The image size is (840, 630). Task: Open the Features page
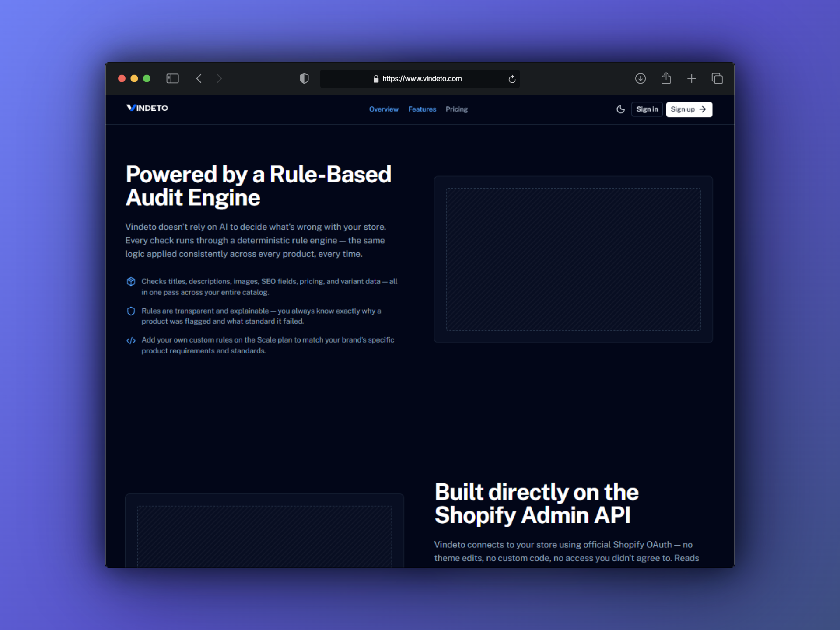(x=422, y=109)
